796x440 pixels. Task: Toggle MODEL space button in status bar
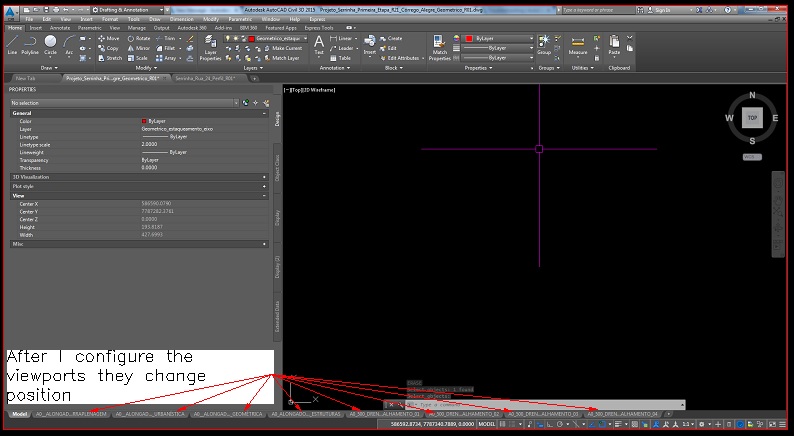488,425
